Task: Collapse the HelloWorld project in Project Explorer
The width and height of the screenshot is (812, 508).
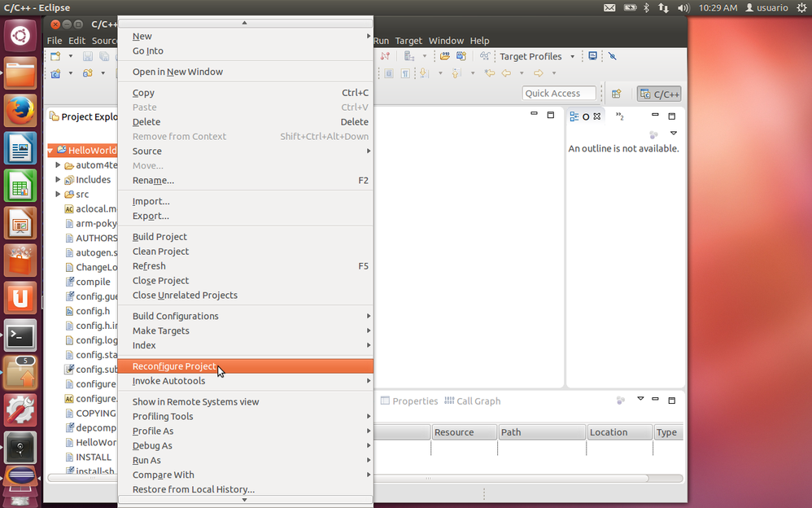Action: [x=50, y=151]
